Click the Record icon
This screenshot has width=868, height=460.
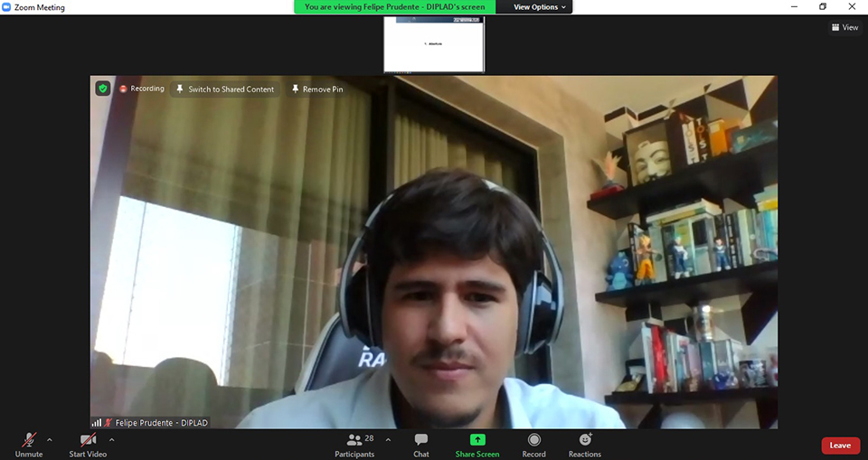click(x=533, y=440)
